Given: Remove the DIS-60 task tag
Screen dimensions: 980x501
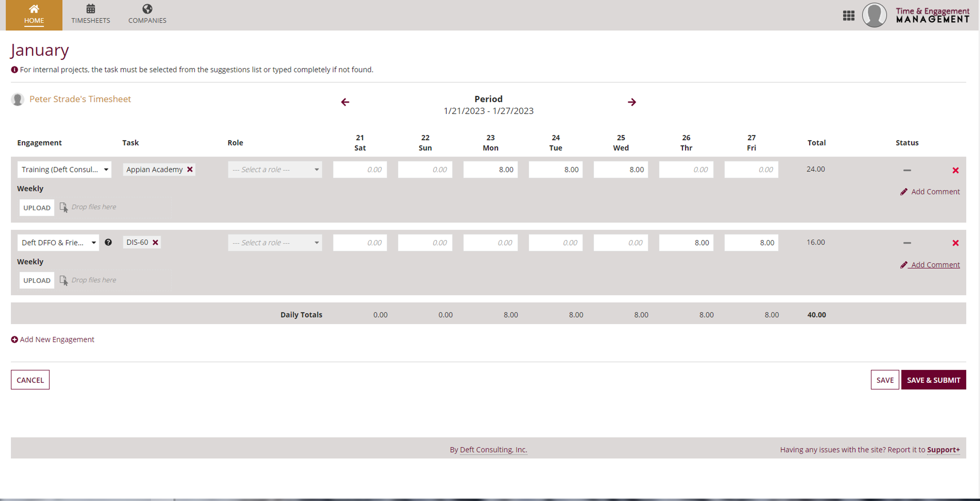Looking at the screenshot, I should (155, 242).
